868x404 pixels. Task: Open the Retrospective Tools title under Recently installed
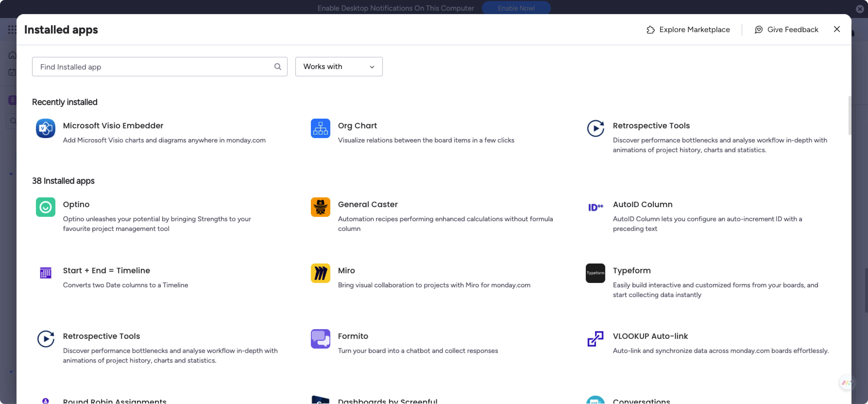651,125
